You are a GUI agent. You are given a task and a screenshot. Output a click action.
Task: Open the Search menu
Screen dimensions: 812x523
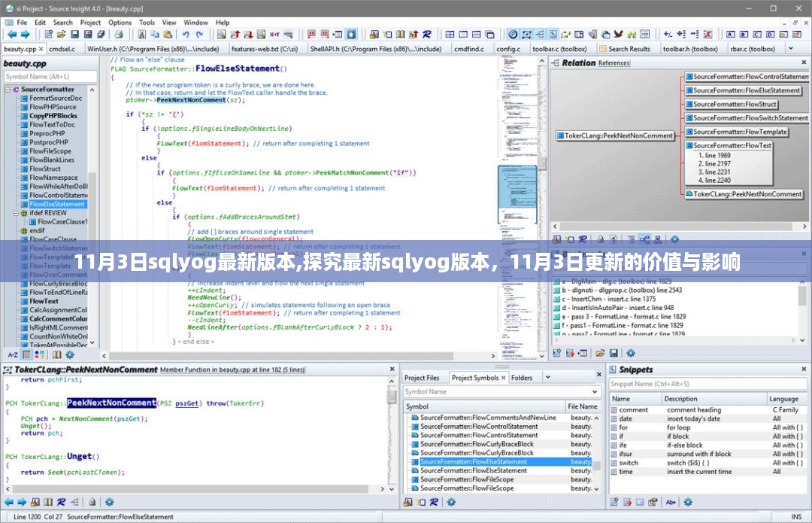coord(62,23)
